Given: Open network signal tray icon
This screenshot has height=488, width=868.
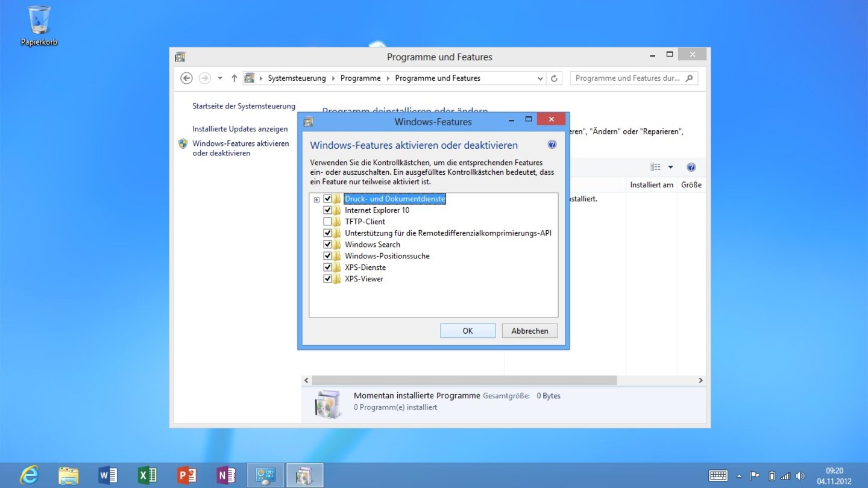Looking at the screenshot, I should [785, 476].
